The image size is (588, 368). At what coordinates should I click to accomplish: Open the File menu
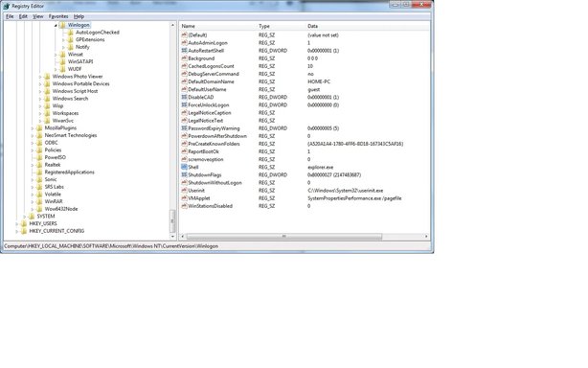coord(10,16)
